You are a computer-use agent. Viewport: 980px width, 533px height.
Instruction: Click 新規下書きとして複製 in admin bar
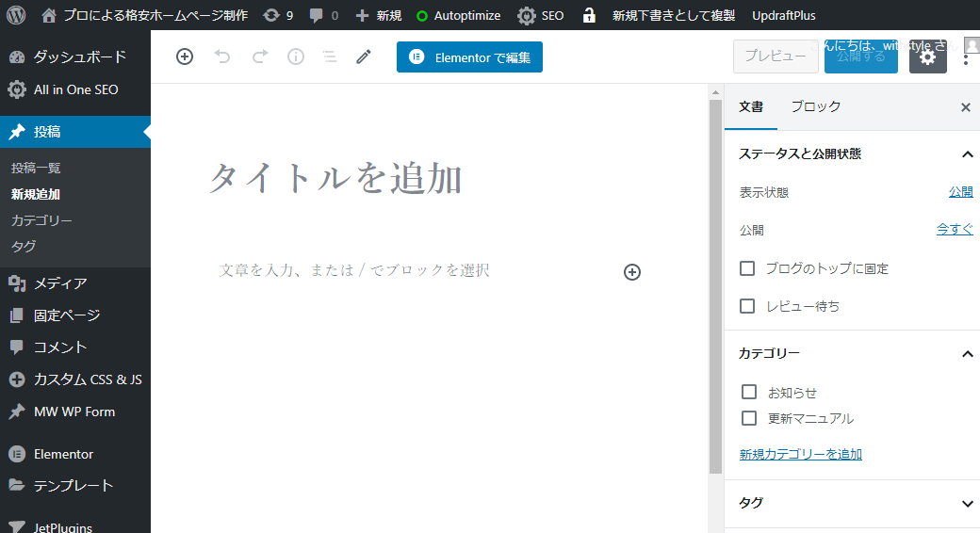click(x=673, y=15)
